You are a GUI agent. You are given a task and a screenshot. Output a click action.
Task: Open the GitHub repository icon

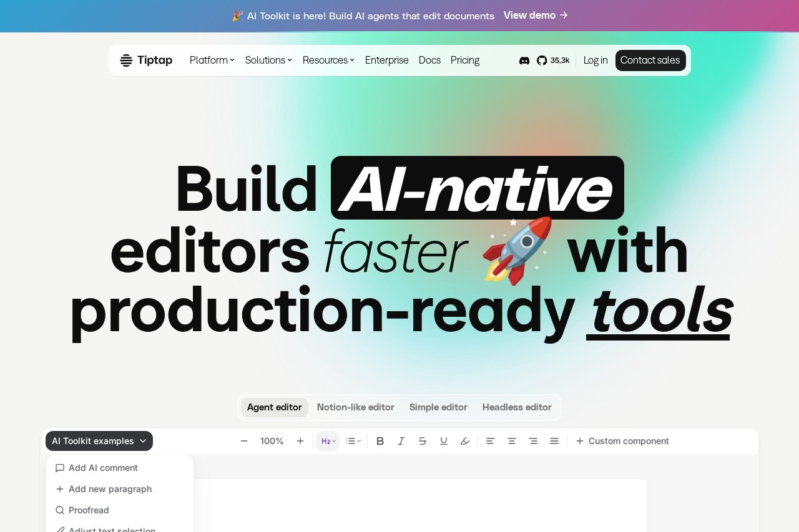(542, 60)
